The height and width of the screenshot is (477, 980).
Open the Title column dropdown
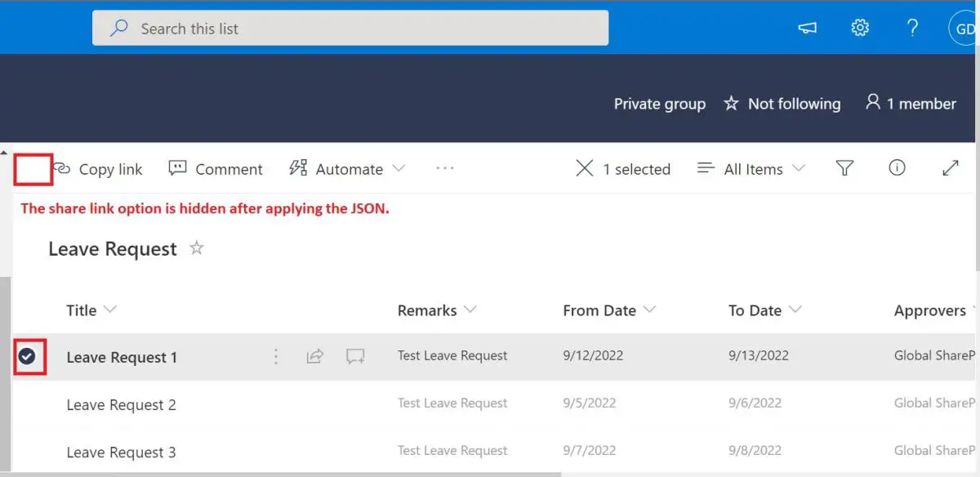pyautogui.click(x=91, y=310)
